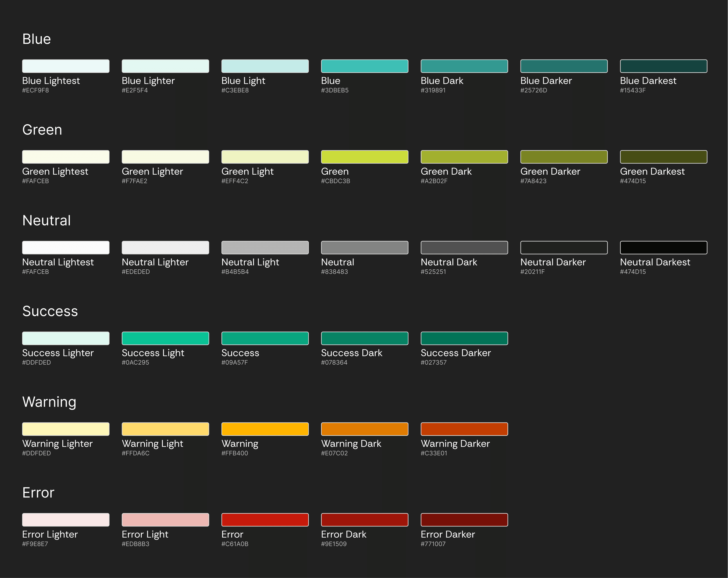Choose the Warning Darker swatch
The width and height of the screenshot is (728, 578).
[x=464, y=429]
